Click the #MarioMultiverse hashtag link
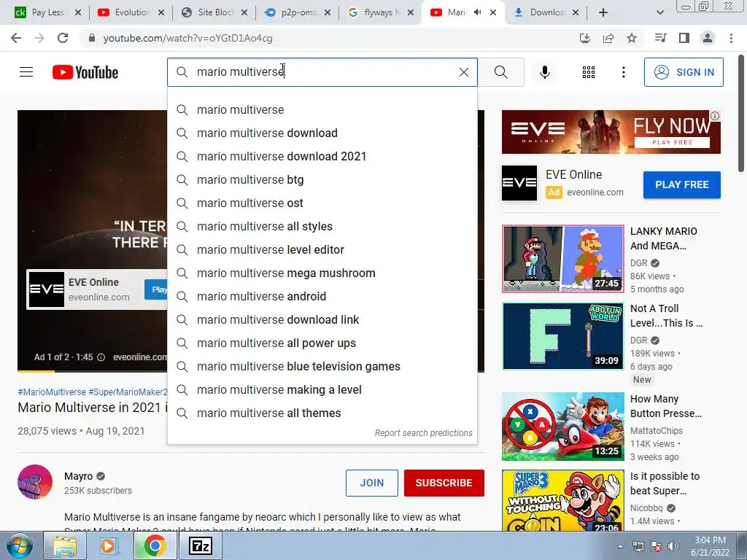The width and height of the screenshot is (747, 560). (52, 392)
